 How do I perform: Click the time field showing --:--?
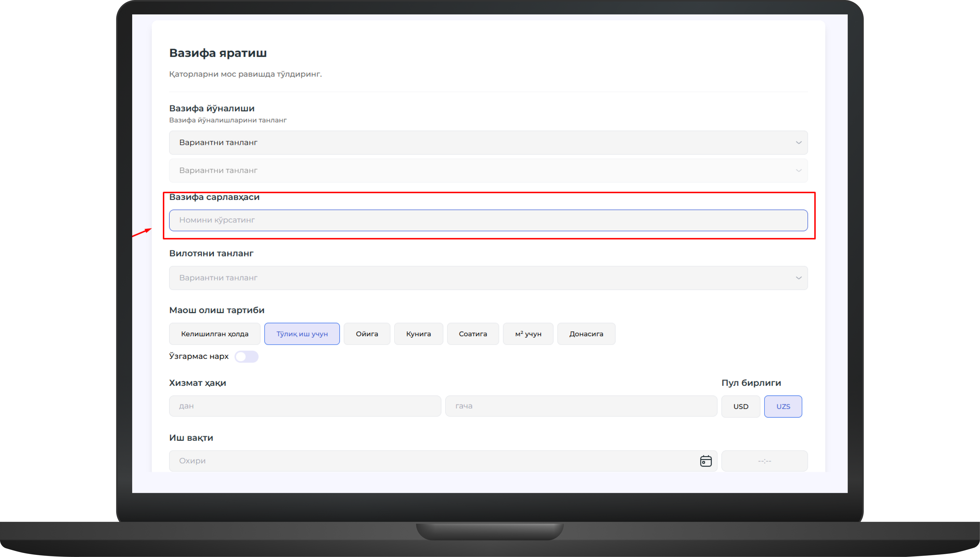tap(764, 461)
